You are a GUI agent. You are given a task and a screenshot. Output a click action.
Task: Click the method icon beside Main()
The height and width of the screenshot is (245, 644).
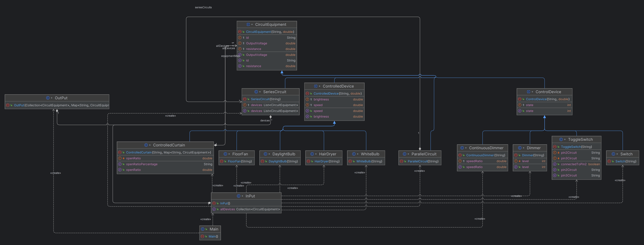(203, 236)
